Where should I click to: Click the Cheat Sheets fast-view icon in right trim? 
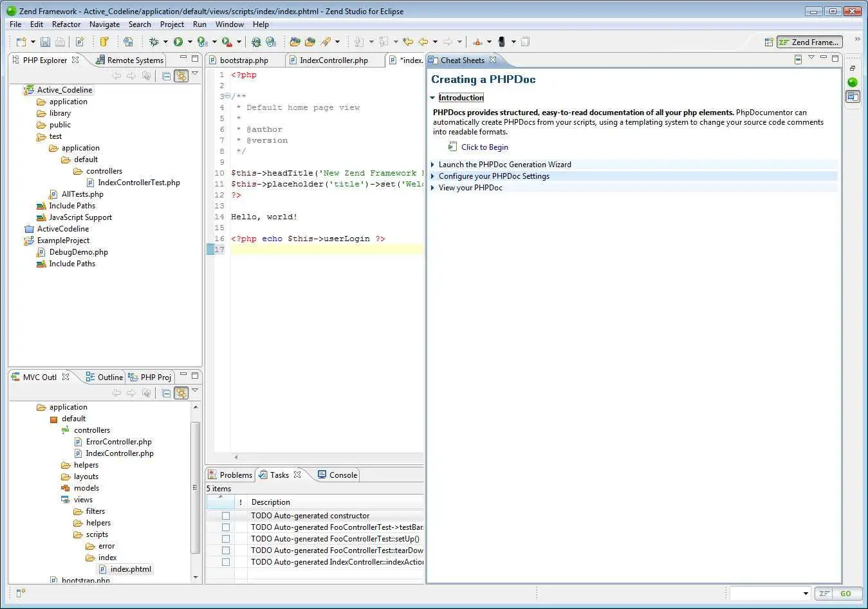[853, 96]
